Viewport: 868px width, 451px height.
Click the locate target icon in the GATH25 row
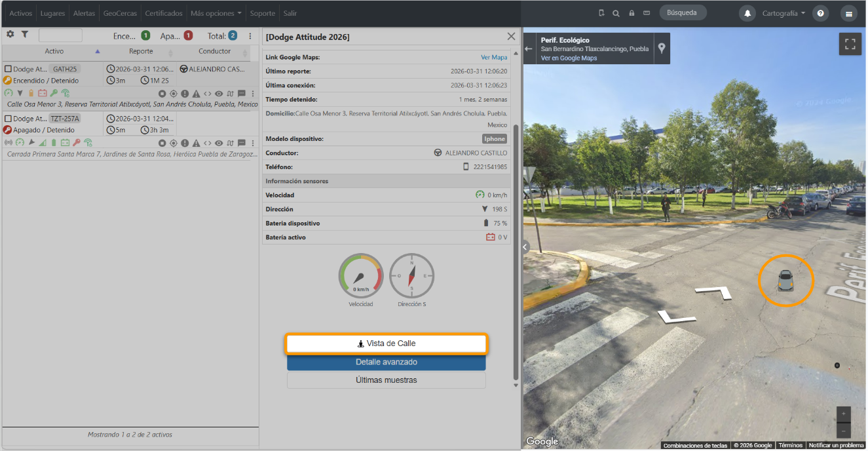pos(174,94)
